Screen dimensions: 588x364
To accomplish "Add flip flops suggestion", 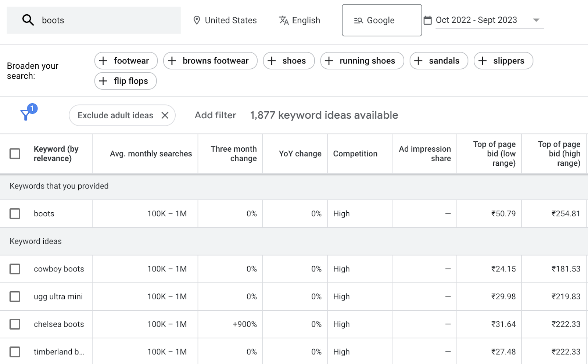I will [126, 81].
